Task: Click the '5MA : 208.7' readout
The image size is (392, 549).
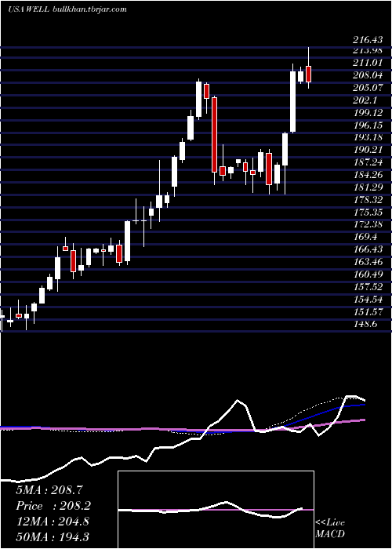Action: [x=49, y=490]
